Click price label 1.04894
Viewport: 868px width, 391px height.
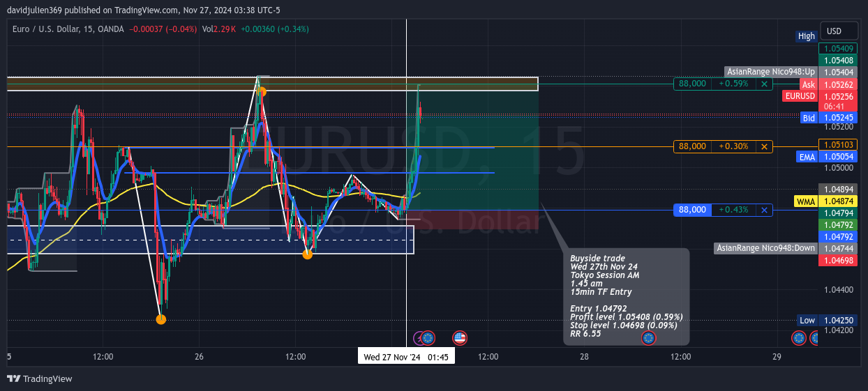837,190
